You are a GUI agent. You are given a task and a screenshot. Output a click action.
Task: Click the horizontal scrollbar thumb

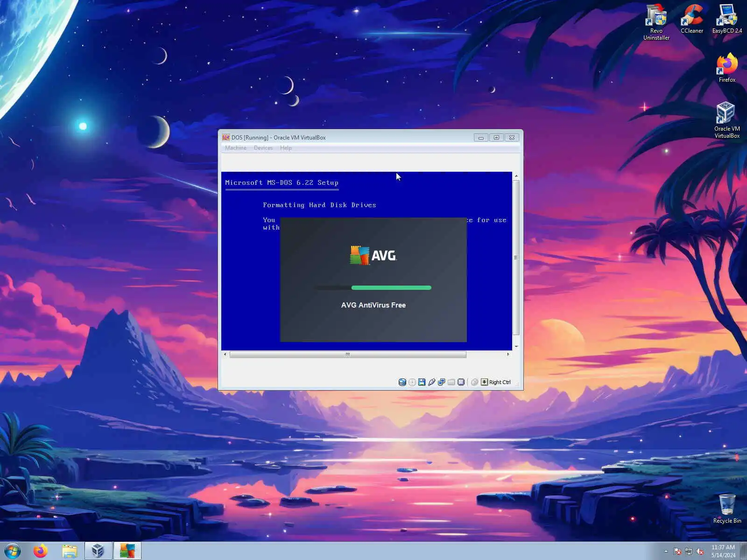click(348, 354)
